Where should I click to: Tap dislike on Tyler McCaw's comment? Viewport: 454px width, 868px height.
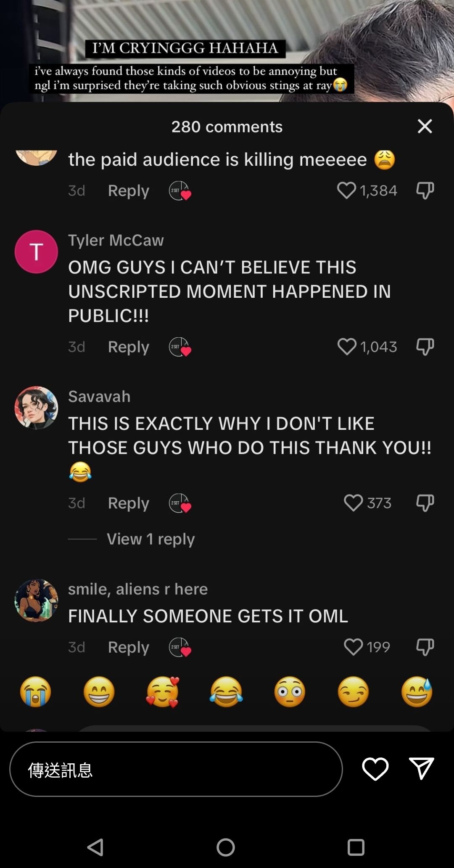point(425,347)
